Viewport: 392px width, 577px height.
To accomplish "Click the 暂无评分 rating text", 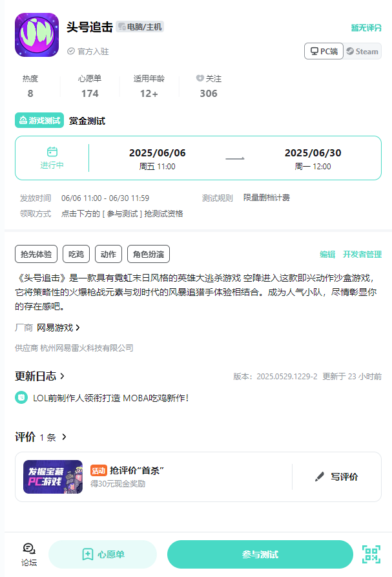I will pos(366,28).
